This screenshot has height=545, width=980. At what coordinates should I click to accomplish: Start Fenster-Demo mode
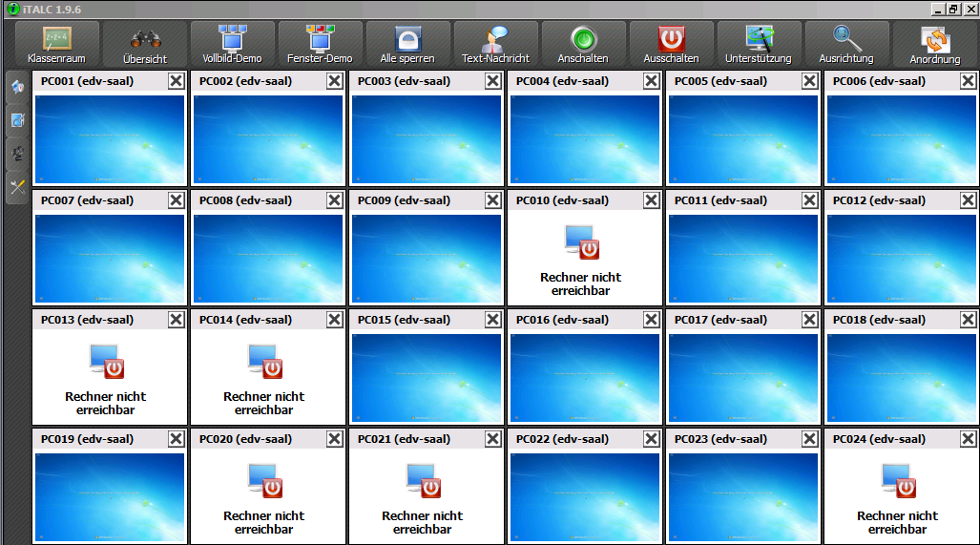[x=320, y=44]
